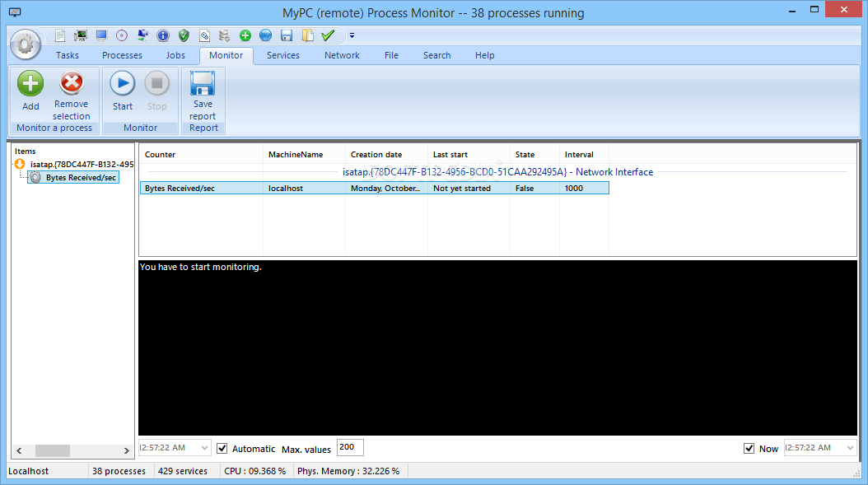The height and width of the screenshot is (485, 868).
Task: Click orange arrow icon of isatap node
Action: coord(20,164)
